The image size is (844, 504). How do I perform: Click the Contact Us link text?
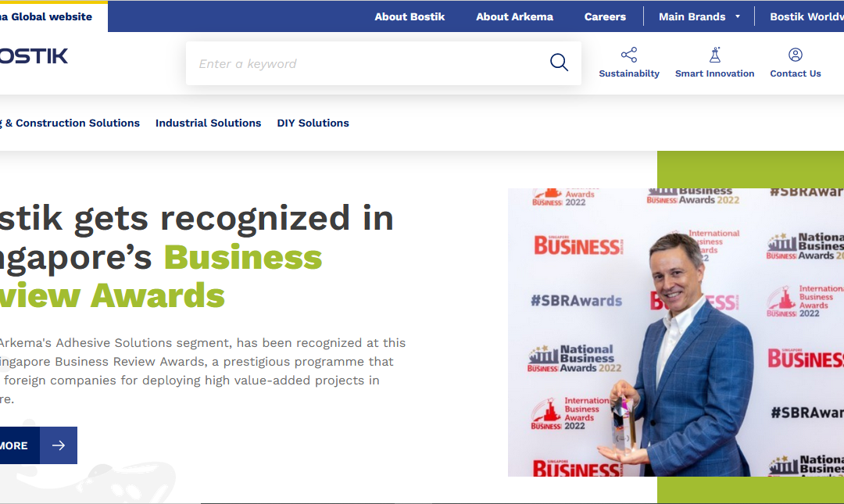click(795, 73)
